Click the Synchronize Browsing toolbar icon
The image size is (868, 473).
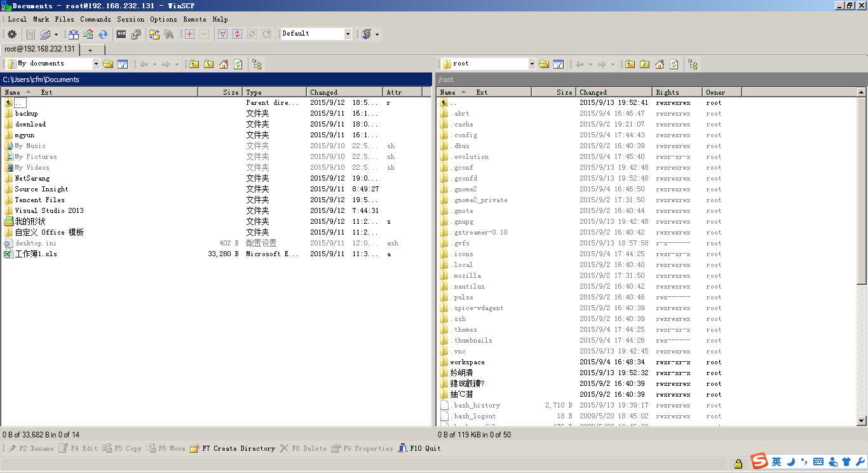(x=154, y=34)
